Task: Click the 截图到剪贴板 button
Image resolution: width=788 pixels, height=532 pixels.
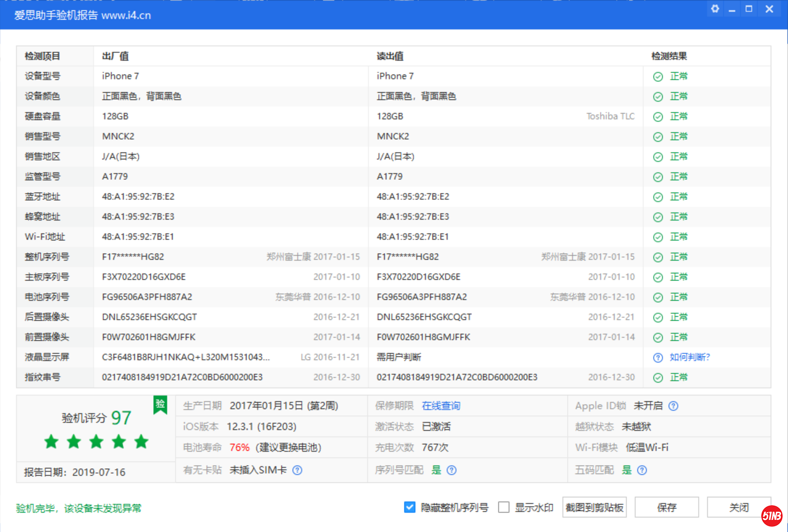Action: click(x=594, y=507)
